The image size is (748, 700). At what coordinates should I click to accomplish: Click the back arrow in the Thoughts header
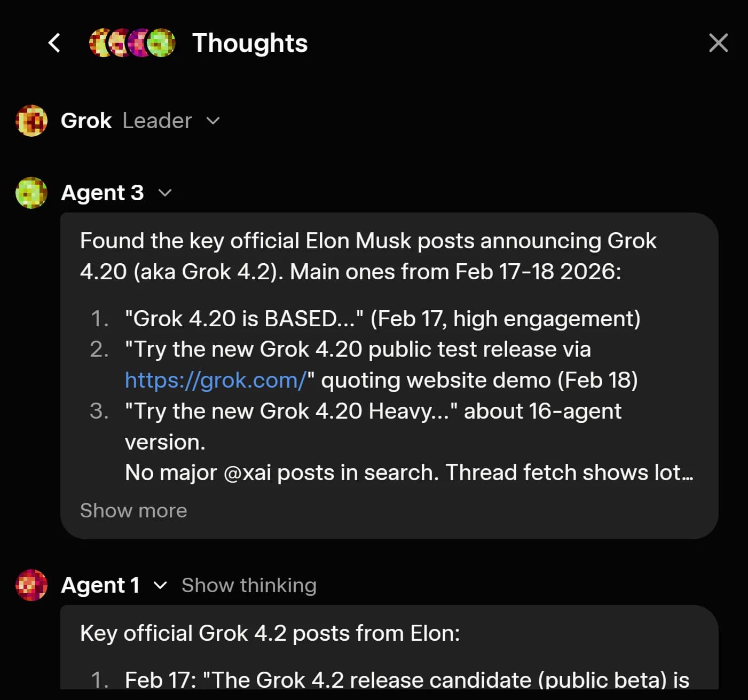(54, 43)
